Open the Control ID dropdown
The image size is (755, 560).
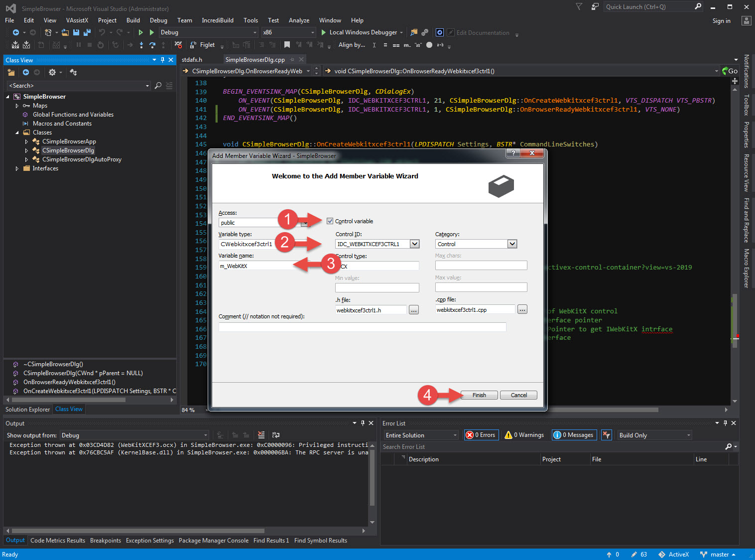[x=414, y=244]
